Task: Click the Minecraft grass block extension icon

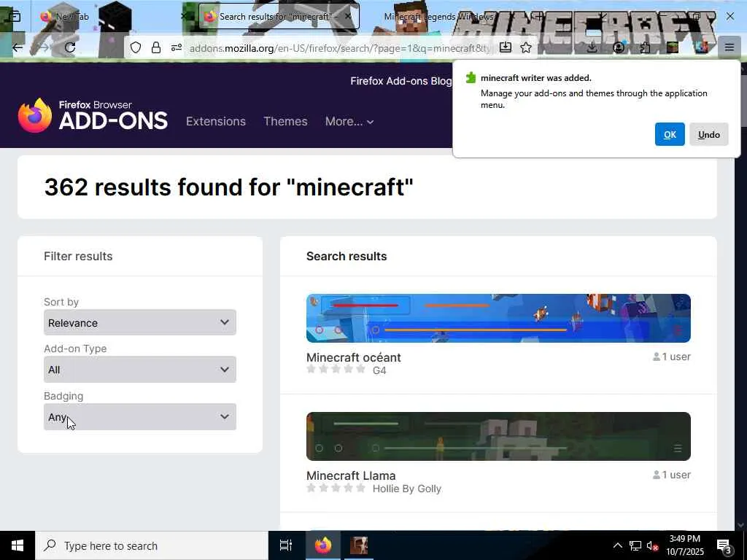Action: tap(672, 47)
